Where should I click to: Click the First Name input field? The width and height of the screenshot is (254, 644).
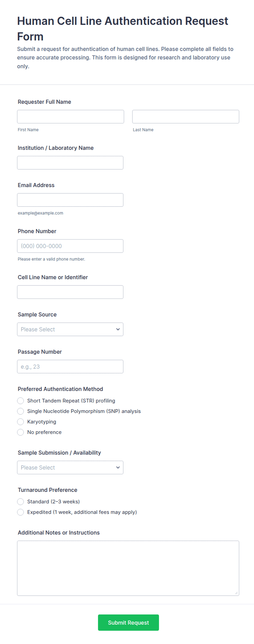(70, 117)
